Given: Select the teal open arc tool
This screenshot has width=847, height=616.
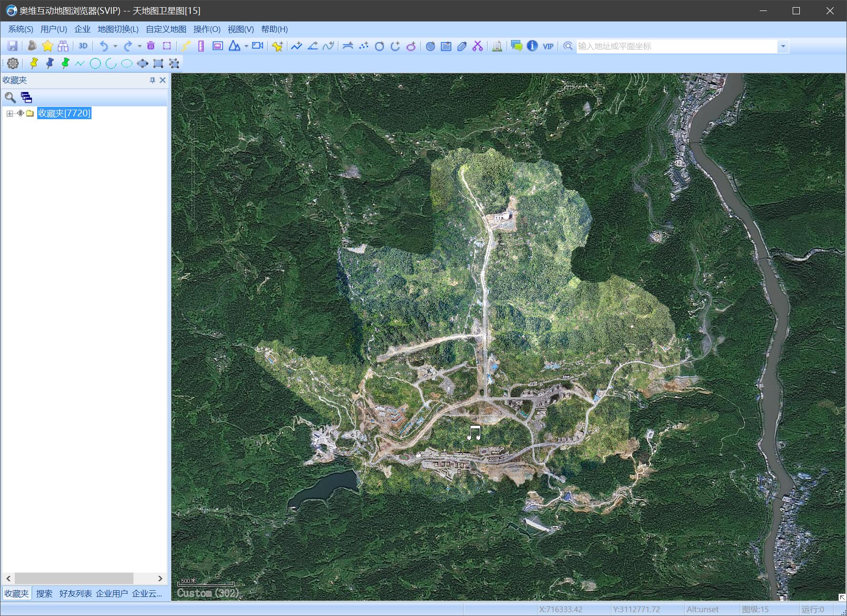Looking at the screenshot, I should pyautogui.click(x=111, y=63).
